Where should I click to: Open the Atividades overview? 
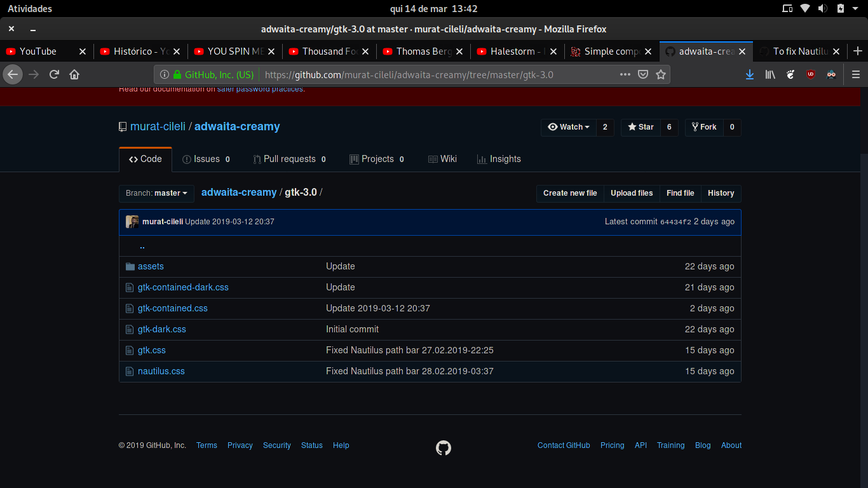[30, 9]
